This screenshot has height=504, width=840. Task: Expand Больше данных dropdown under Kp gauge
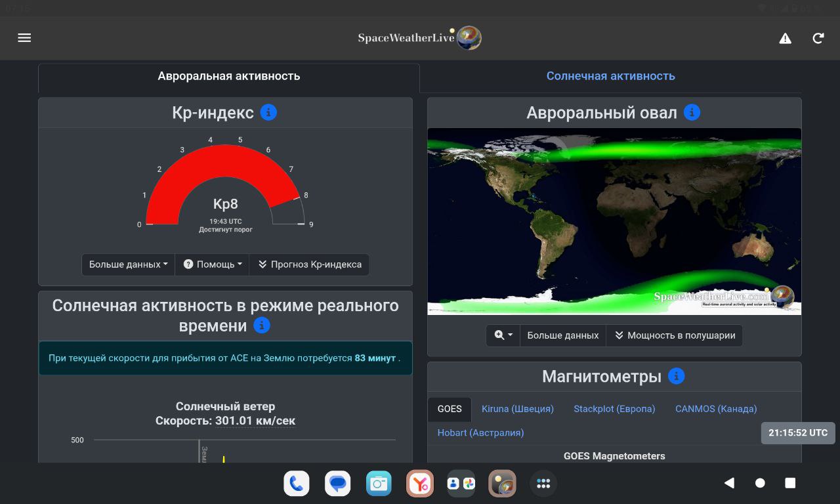(128, 264)
